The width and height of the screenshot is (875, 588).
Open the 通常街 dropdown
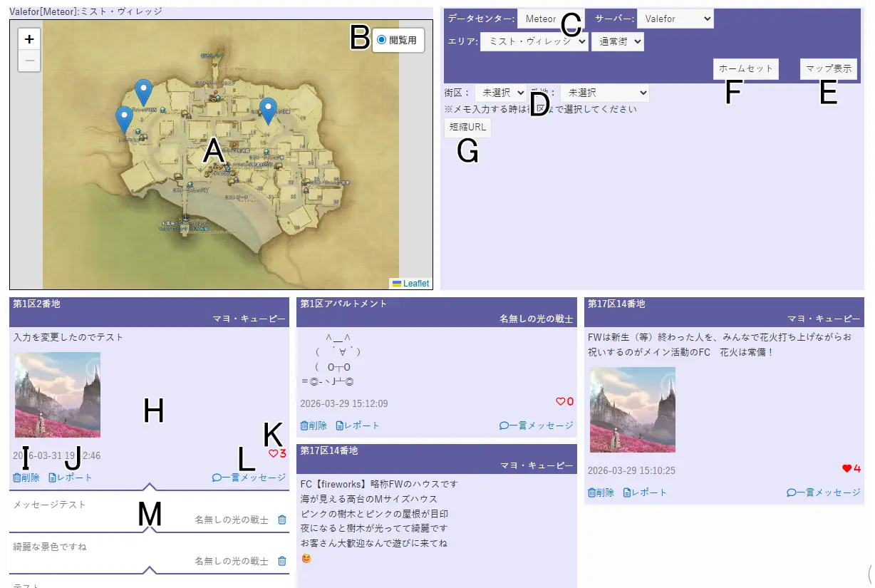[617, 42]
